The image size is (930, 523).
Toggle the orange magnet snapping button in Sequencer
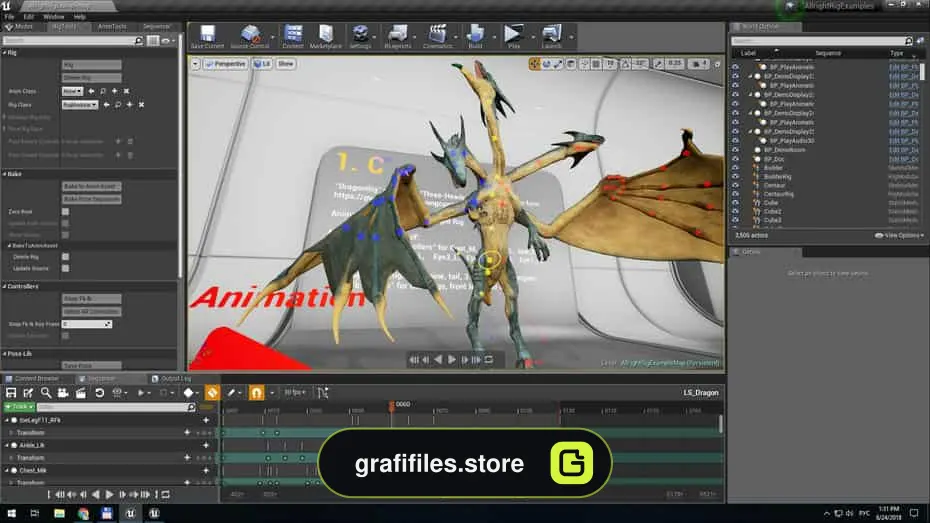[256, 393]
